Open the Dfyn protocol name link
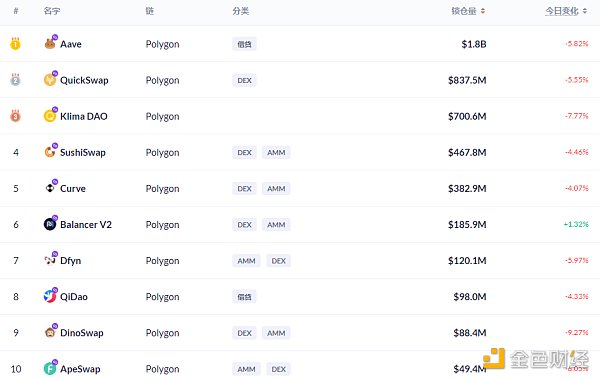600x380 pixels. coord(70,261)
